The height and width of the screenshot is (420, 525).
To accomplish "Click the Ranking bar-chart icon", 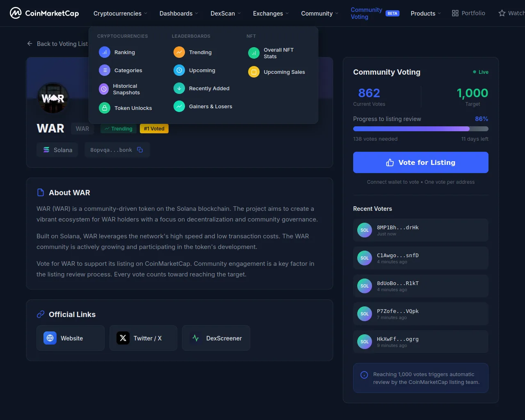I will pyautogui.click(x=105, y=52).
